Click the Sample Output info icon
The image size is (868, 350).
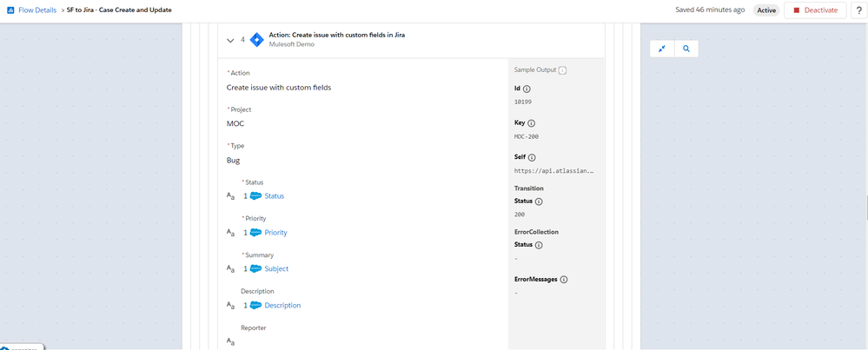pyautogui.click(x=562, y=70)
